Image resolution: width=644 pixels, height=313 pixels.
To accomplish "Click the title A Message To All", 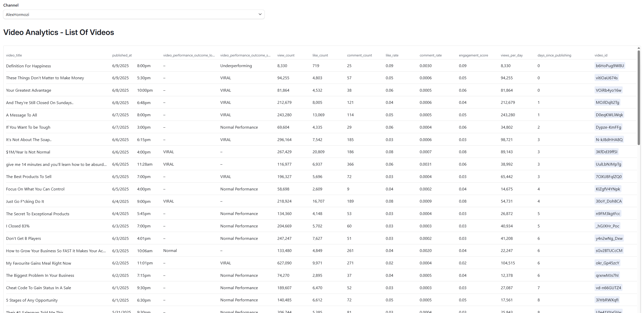I will tap(22, 115).
